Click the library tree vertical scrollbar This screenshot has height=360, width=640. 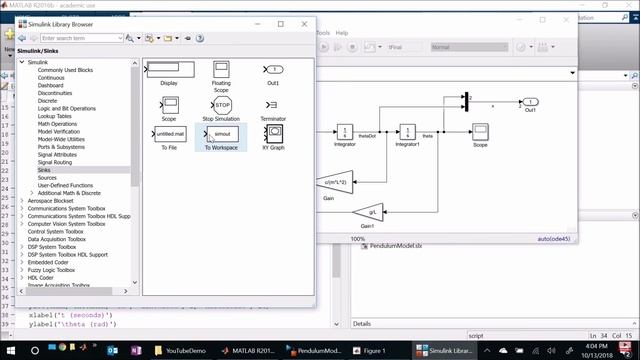pos(135,127)
